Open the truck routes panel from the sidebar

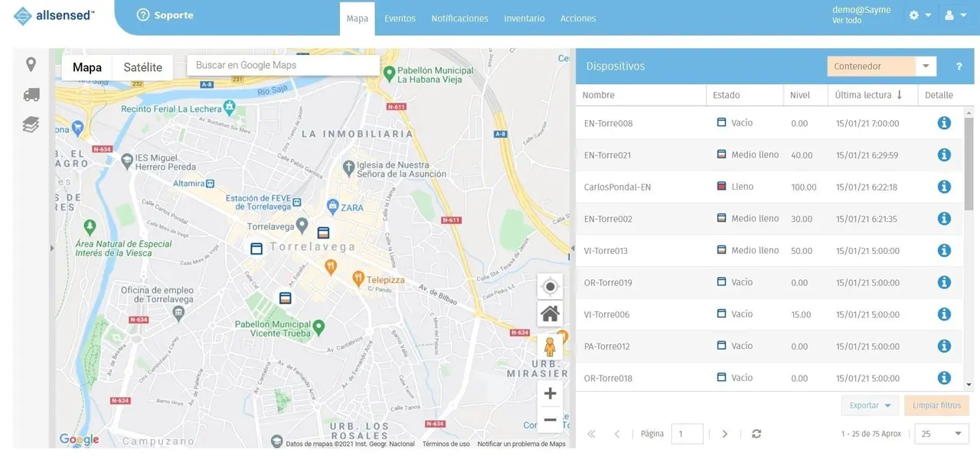31,94
